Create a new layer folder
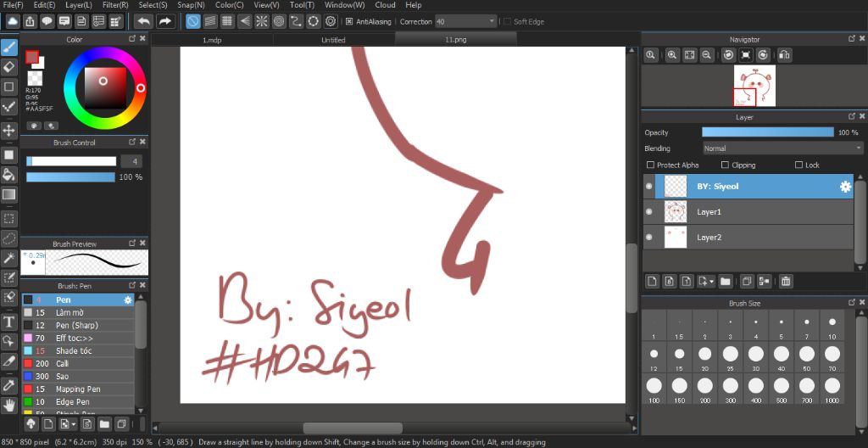The width and height of the screenshot is (868, 448). coord(725,281)
